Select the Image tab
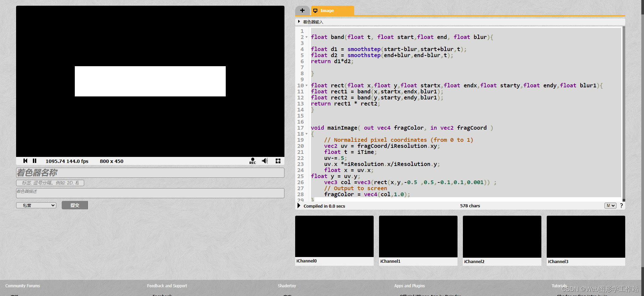Image resolution: width=644 pixels, height=296 pixels. point(332,10)
